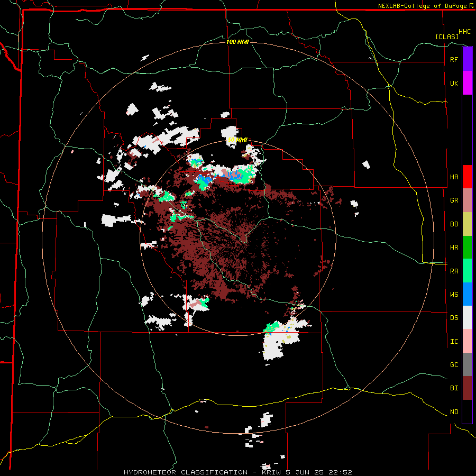476x476 pixels.
Task: Click the DS legend label
Action: coord(454,318)
